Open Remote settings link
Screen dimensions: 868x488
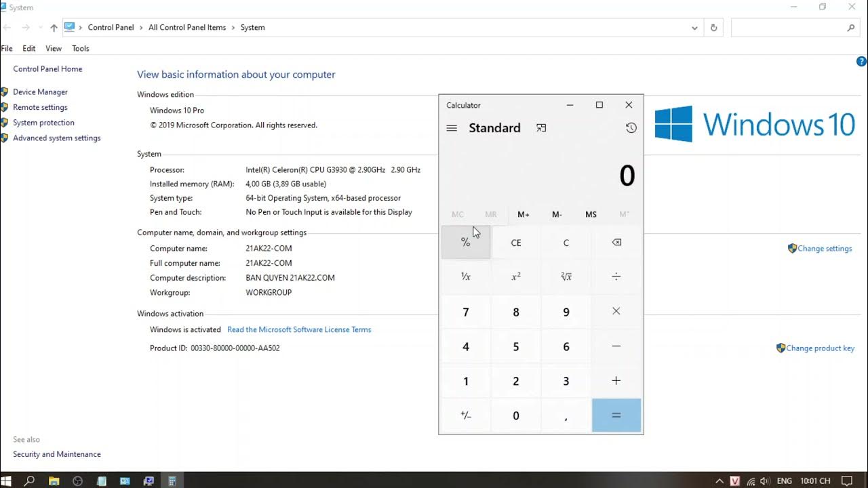click(x=40, y=107)
